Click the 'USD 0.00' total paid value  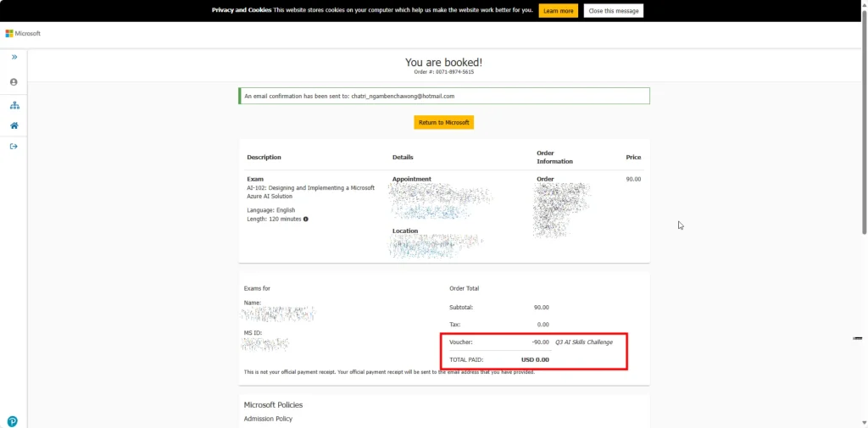pos(535,360)
